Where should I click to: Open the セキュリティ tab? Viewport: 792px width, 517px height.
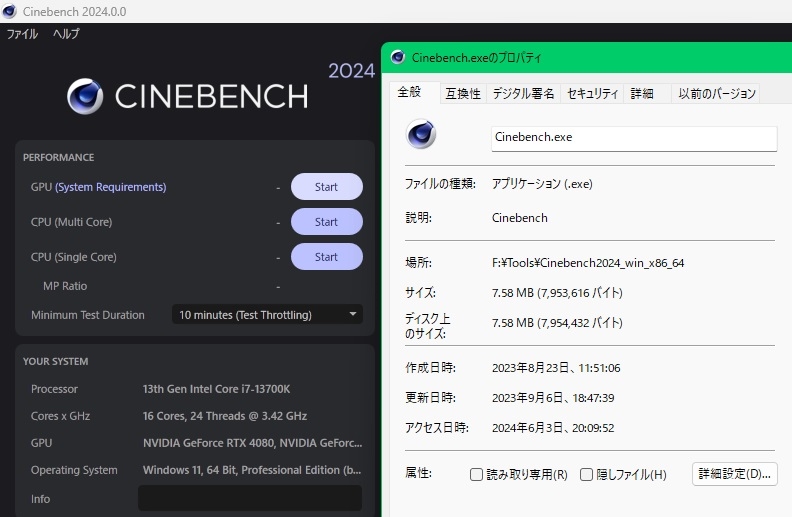[x=592, y=93]
